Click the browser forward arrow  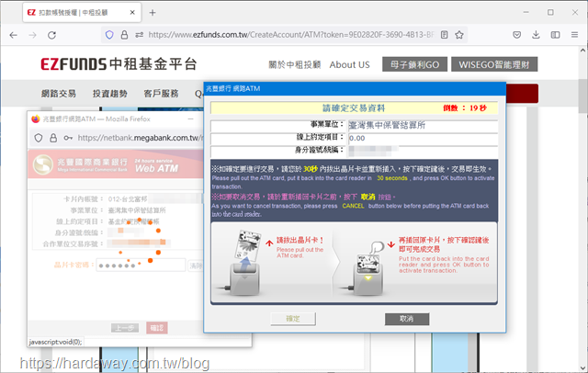click(33, 35)
